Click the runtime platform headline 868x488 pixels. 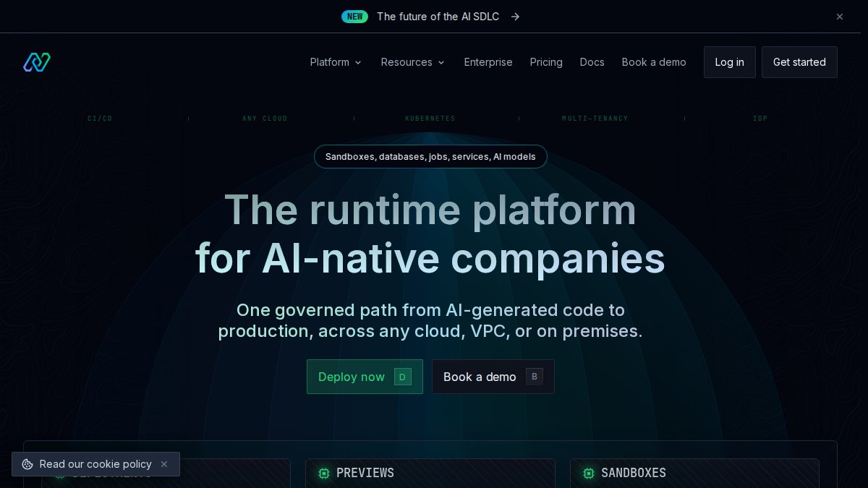click(430, 234)
